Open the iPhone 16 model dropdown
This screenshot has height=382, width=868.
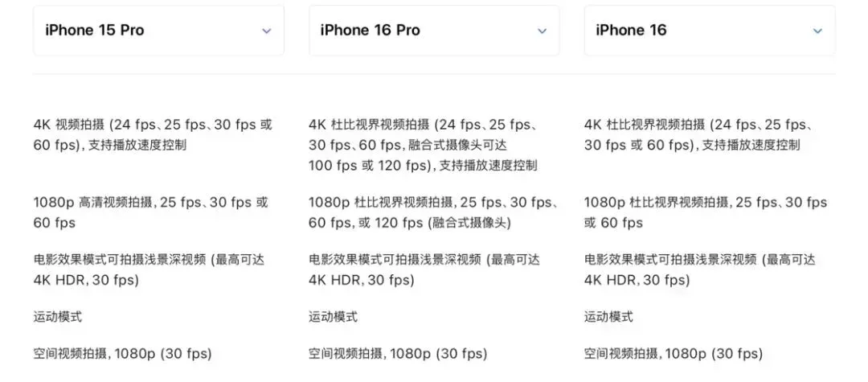(710, 31)
